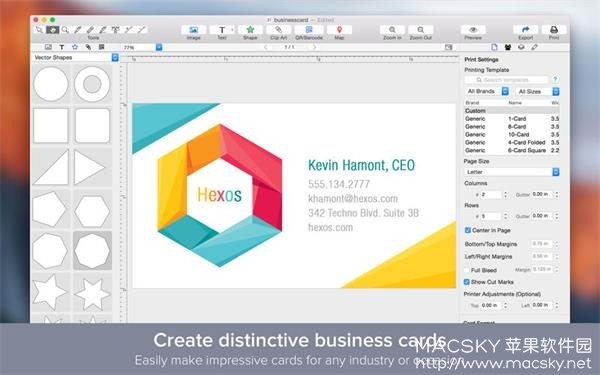
Task: Expand the All Brands dropdown
Action: tap(487, 91)
